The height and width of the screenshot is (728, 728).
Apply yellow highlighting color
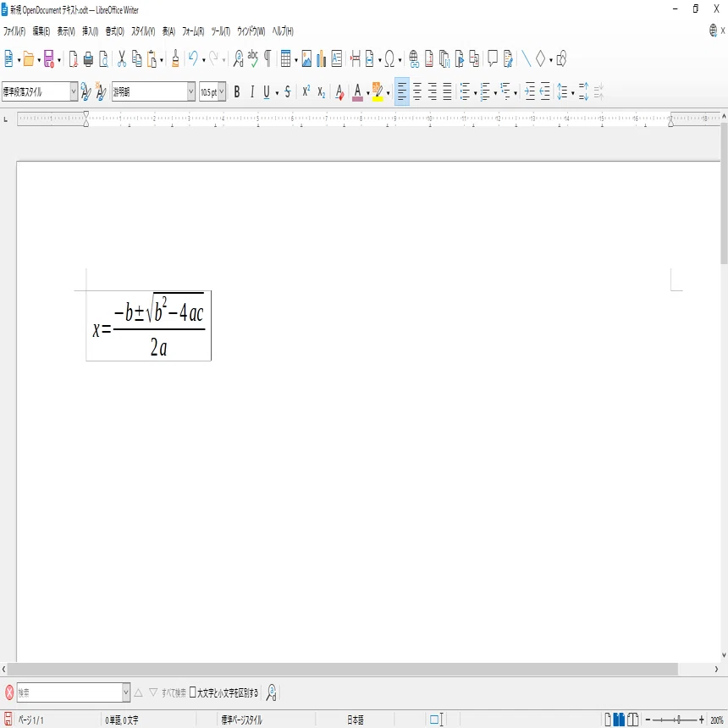click(378, 92)
